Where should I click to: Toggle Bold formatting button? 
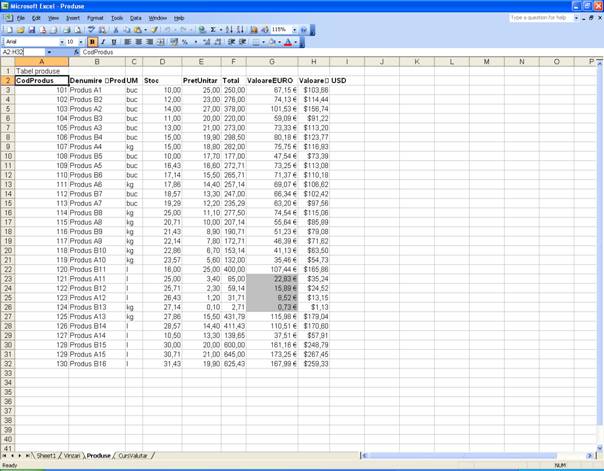pos(92,42)
